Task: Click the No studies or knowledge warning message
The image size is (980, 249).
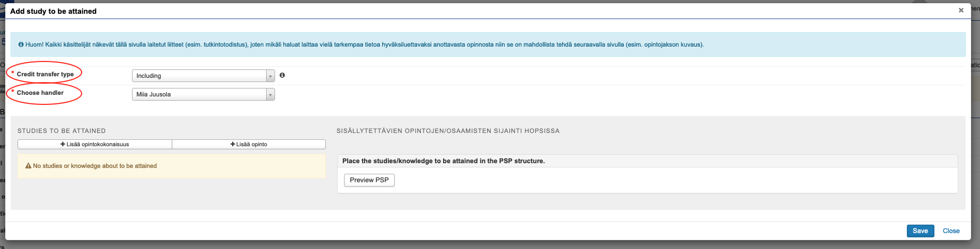Action: tap(95, 166)
